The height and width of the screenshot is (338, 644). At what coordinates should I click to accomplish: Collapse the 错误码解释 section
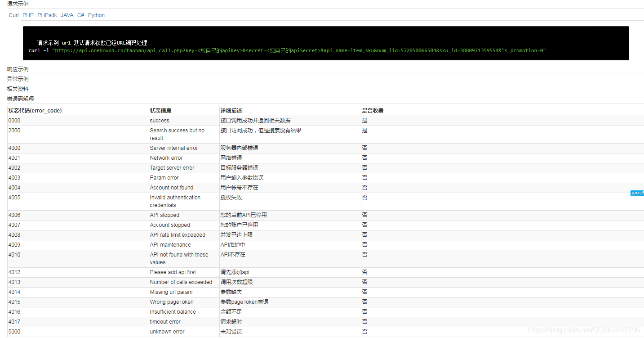(x=21, y=99)
